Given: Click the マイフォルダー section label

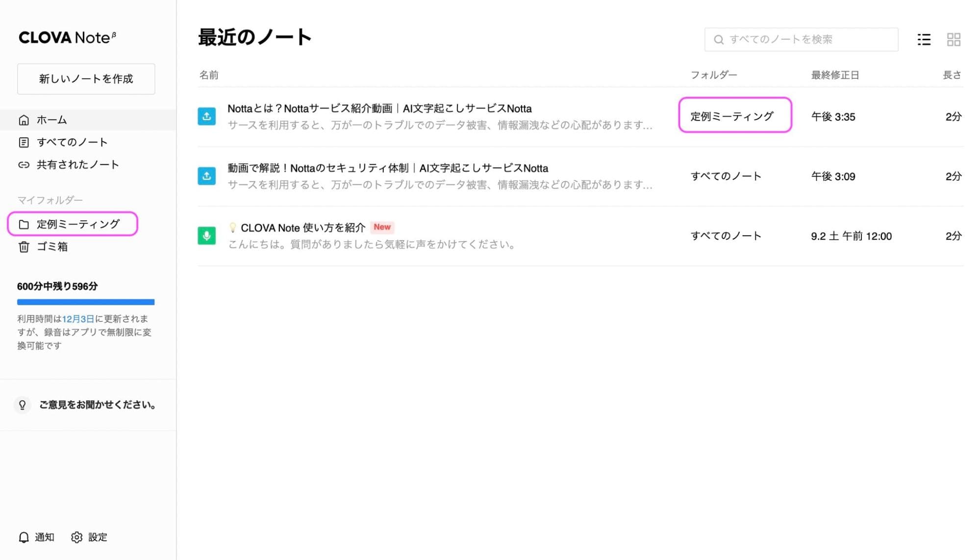Looking at the screenshot, I should click(x=50, y=200).
